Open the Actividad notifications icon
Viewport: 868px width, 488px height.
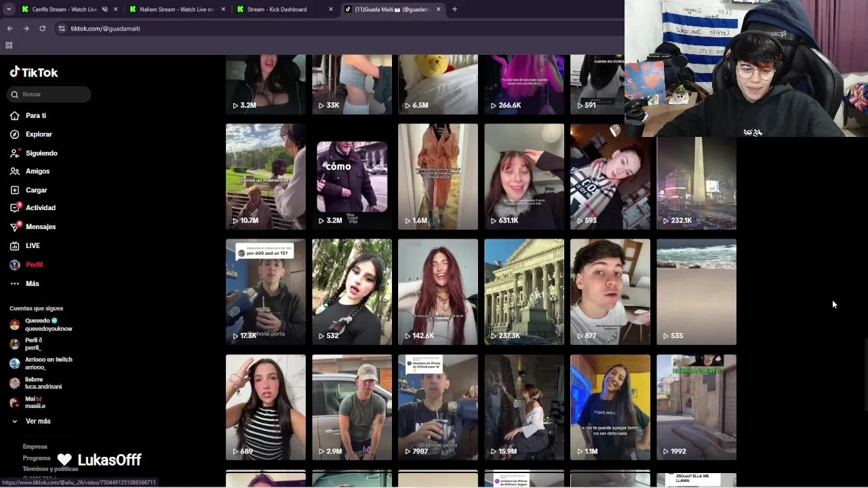tap(15, 208)
